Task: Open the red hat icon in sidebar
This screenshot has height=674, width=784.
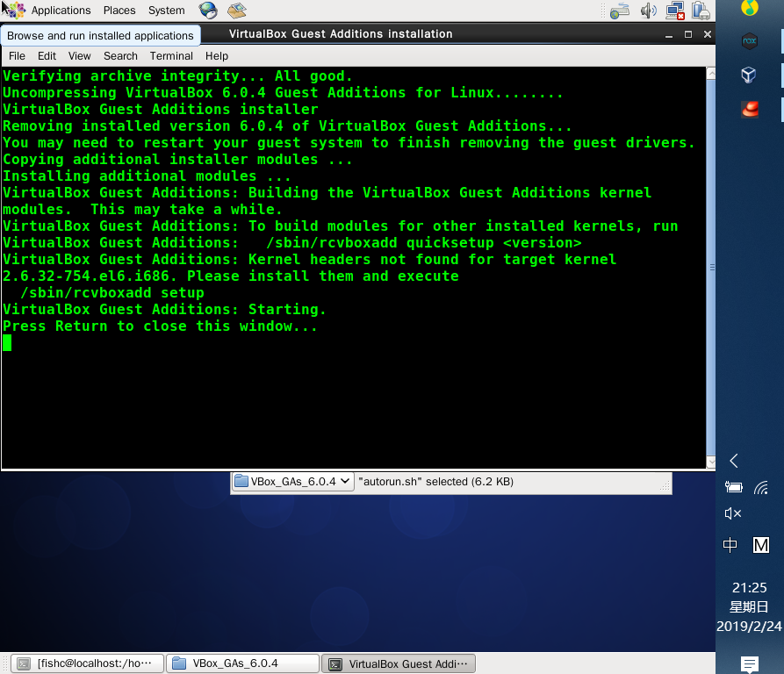Action: click(750, 109)
